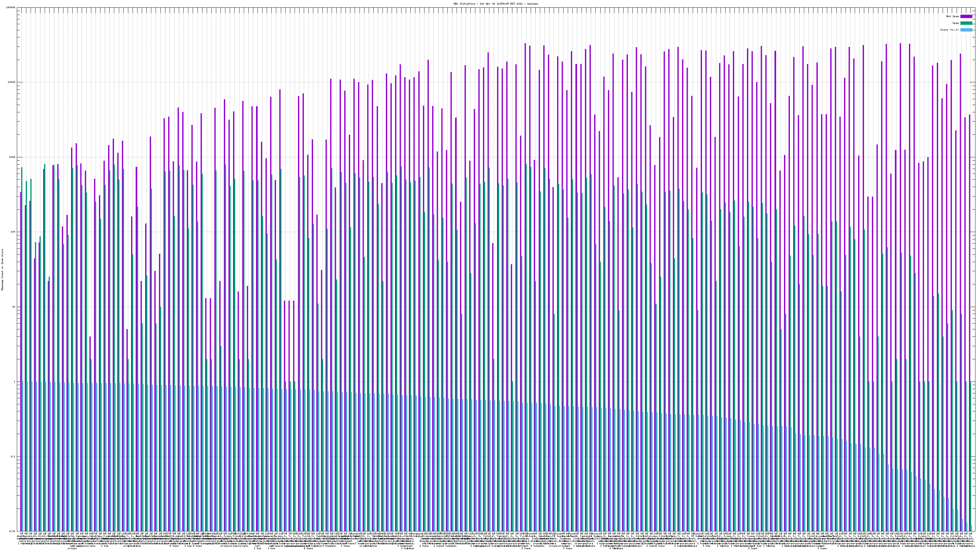
Task: Click the 0.01 y-axis tick label
Action: [x=13, y=531]
